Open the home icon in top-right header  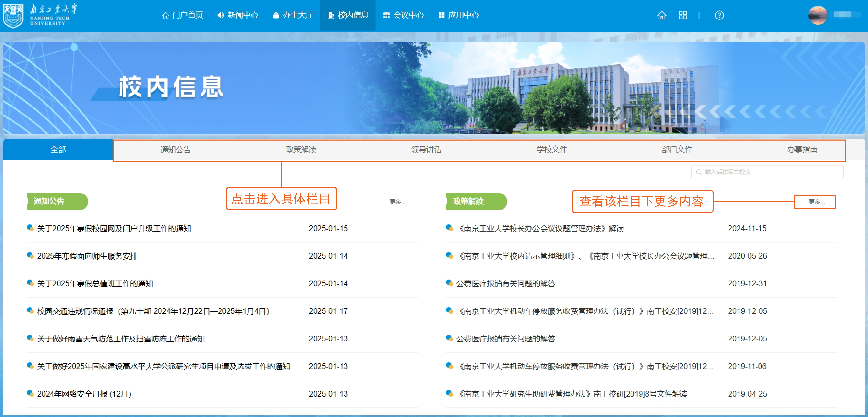(662, 15)
